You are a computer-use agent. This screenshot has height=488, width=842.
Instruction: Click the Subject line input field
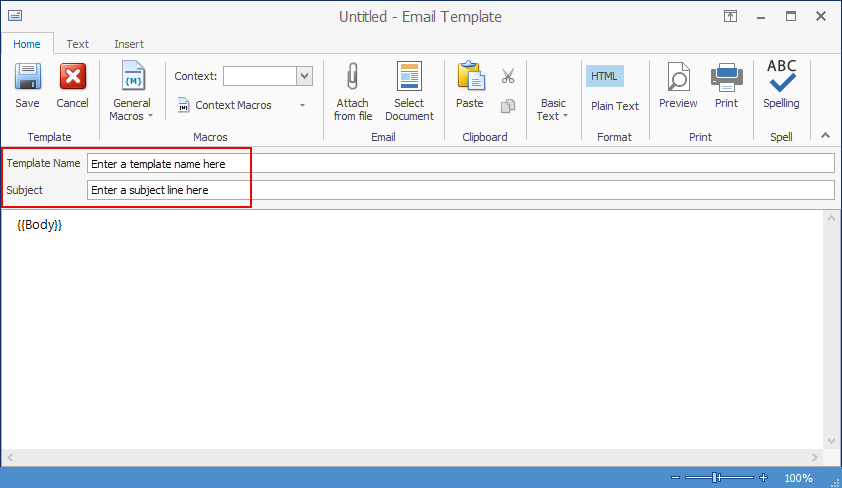[461, 190]
